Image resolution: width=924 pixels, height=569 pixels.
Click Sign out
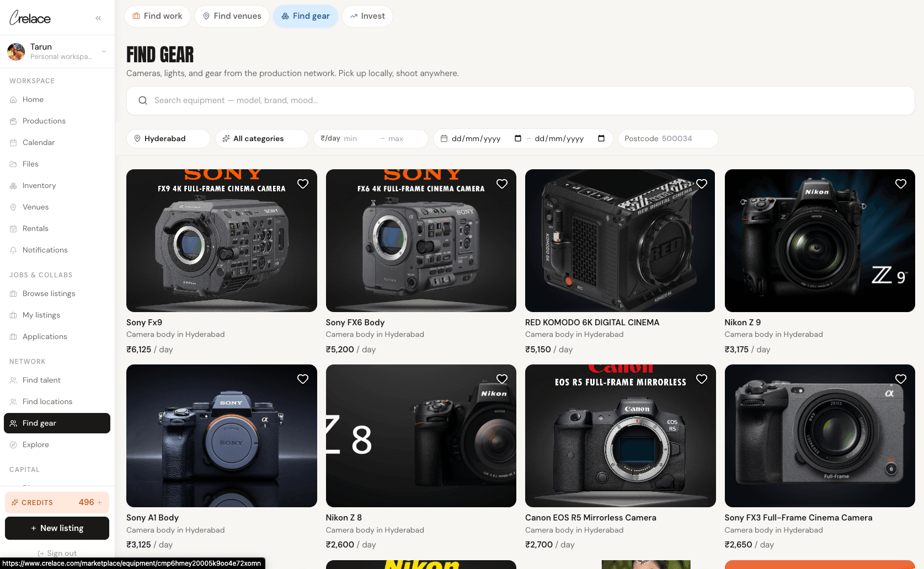[57, 553]
